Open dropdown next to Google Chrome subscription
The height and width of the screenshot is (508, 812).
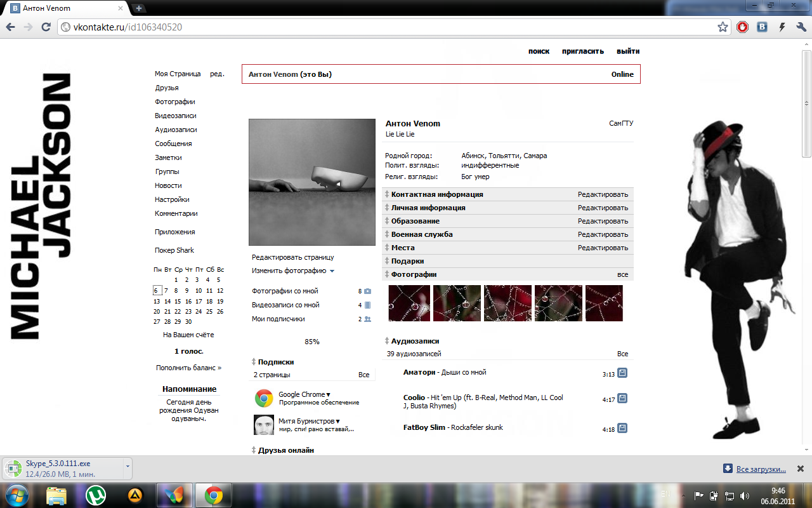pyautogui.click(x=328, y=395)
